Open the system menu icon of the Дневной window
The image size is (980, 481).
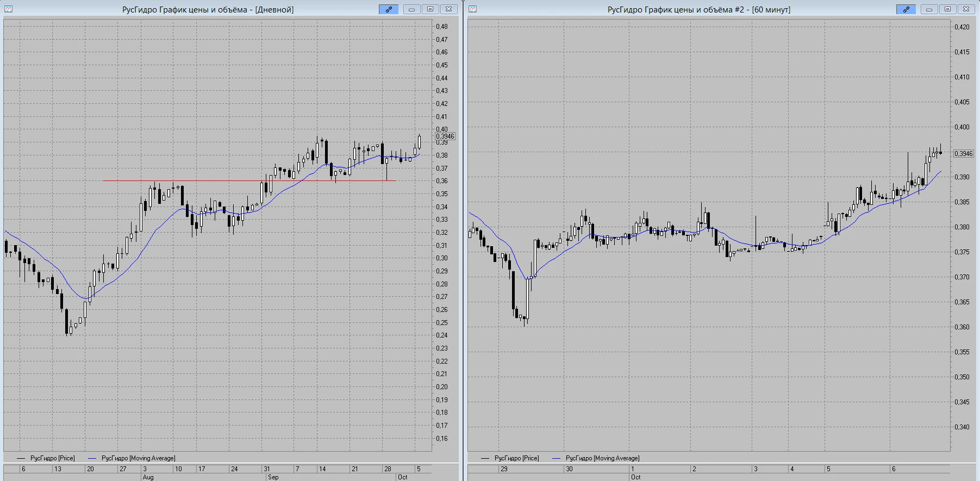tap(8, 9)
